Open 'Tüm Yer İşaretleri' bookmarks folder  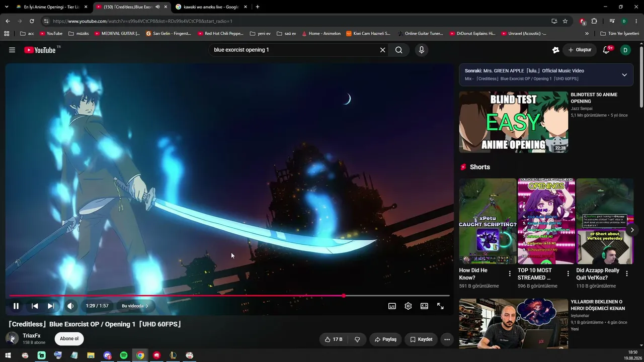point(619,34)
